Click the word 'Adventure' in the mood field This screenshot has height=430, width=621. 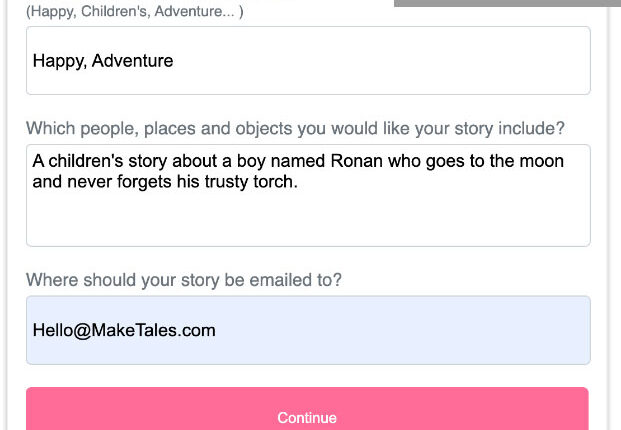tap(133, 61)
